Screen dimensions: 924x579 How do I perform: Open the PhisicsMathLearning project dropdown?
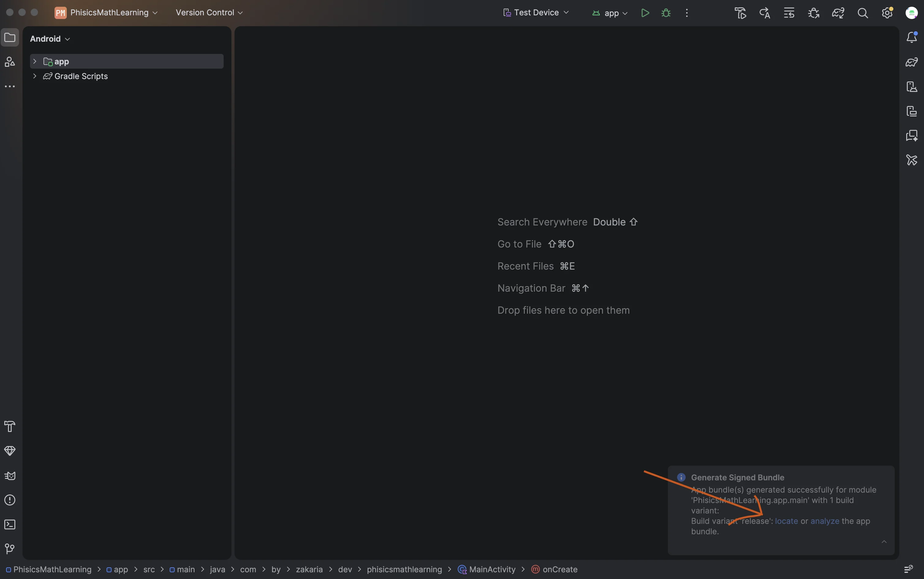(x=106, y=13)
